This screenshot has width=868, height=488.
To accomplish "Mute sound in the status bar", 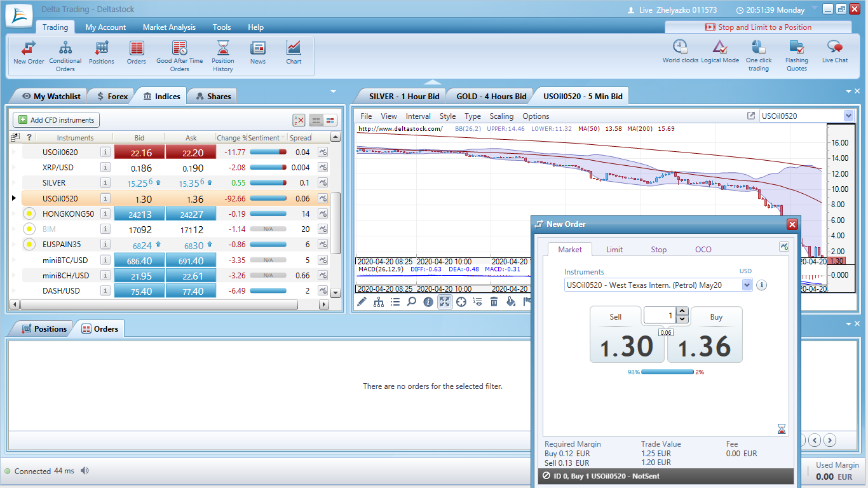I will [x=85, y=471].
